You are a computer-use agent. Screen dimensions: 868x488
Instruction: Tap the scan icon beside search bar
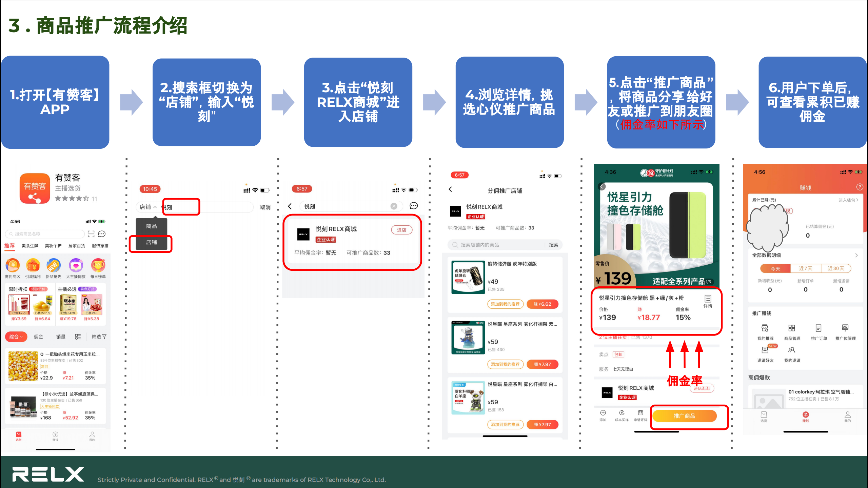point(91,234)
